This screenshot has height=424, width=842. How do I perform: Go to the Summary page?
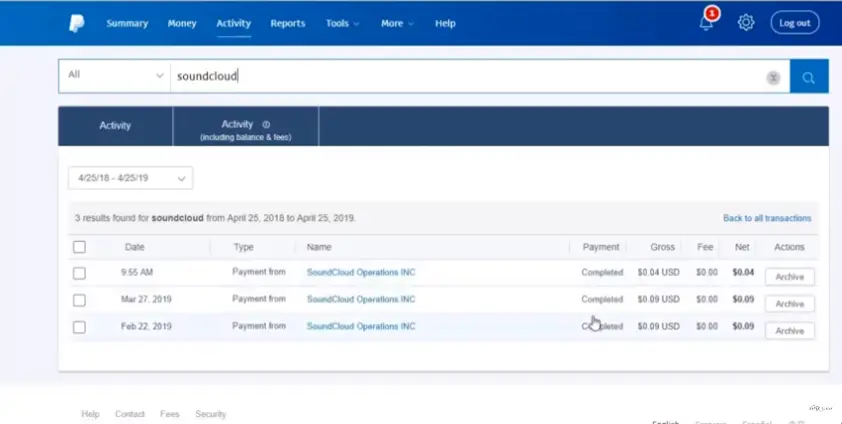pos(127,24)
